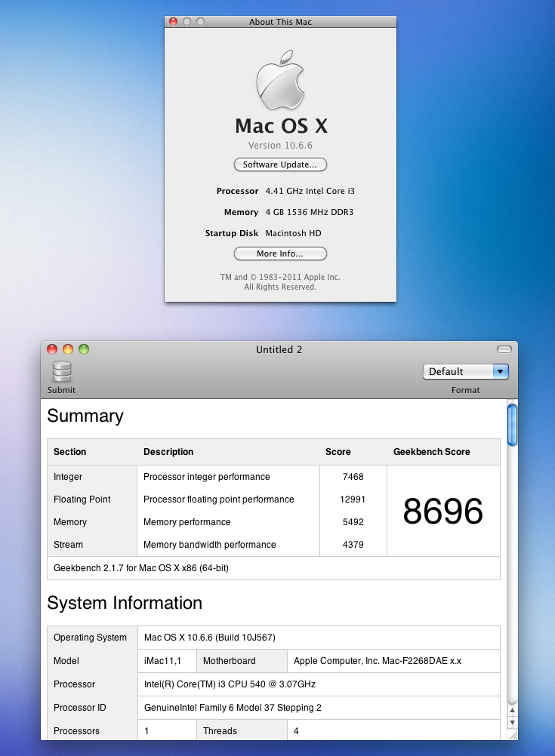Select Floating Point score 12991

(353, 499)
